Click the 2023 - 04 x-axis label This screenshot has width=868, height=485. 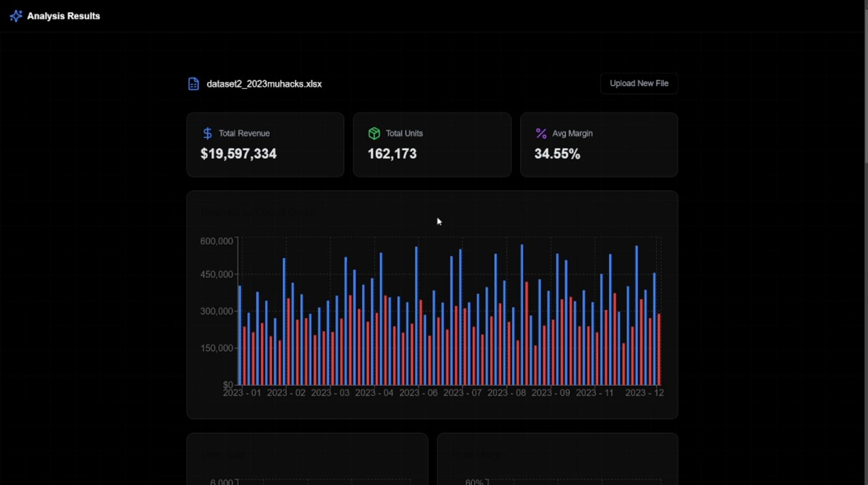[x=374, y=393]
